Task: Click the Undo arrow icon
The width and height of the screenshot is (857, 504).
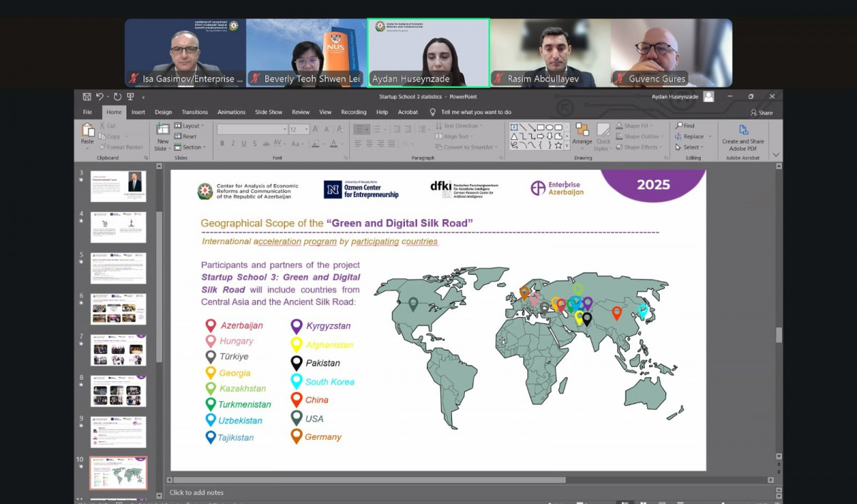Action: [100, 96]
